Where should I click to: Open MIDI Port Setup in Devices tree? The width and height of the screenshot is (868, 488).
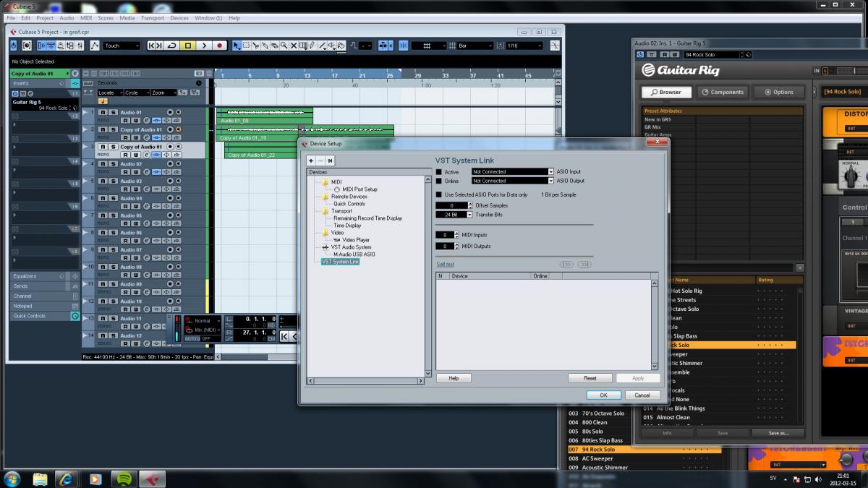point(359,189)
